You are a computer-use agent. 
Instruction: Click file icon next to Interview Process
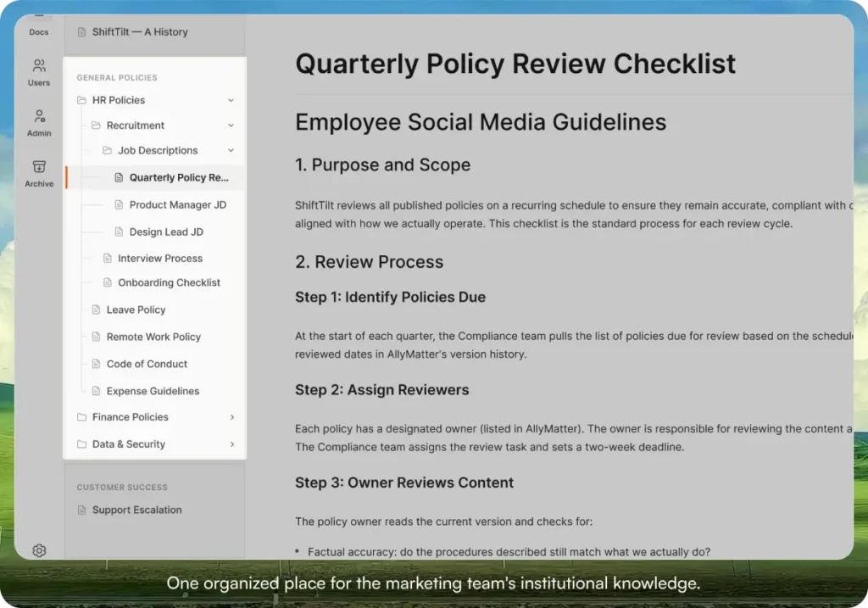(x=108, y=259)
